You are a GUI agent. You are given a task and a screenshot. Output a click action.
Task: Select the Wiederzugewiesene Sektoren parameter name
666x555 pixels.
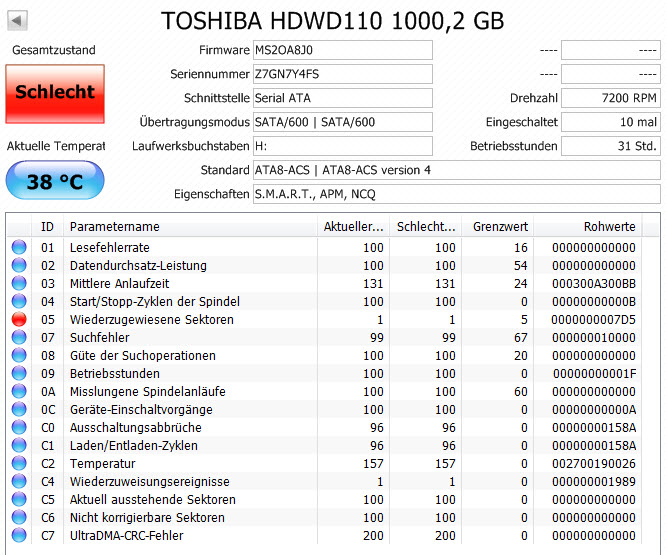click(152, 319)
